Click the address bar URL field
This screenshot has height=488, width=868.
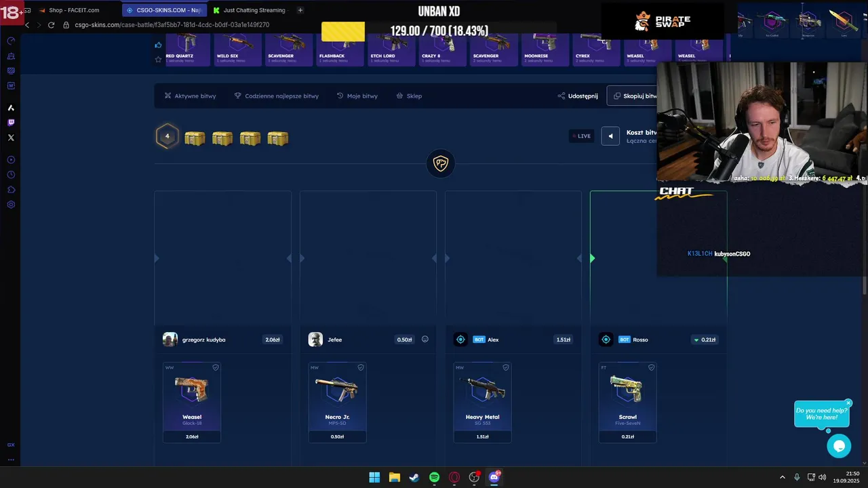tap(172, 25)
